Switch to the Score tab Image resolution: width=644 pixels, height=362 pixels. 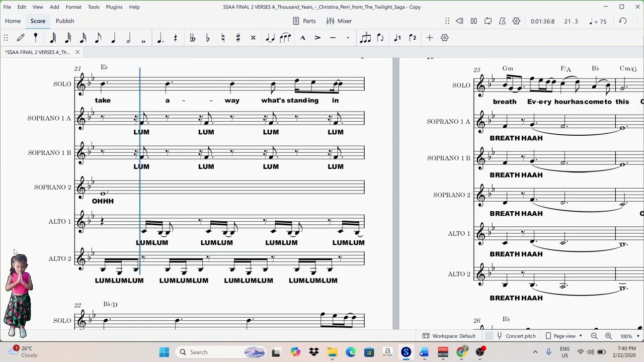(x=38, y=21)
